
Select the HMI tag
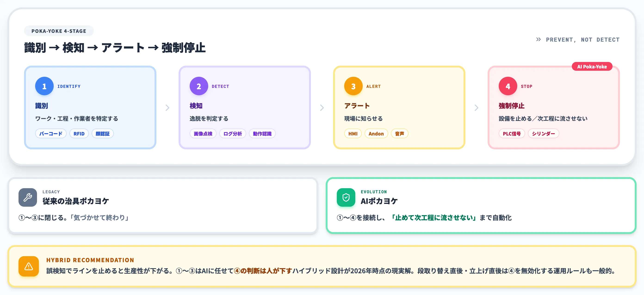point(353,134)
